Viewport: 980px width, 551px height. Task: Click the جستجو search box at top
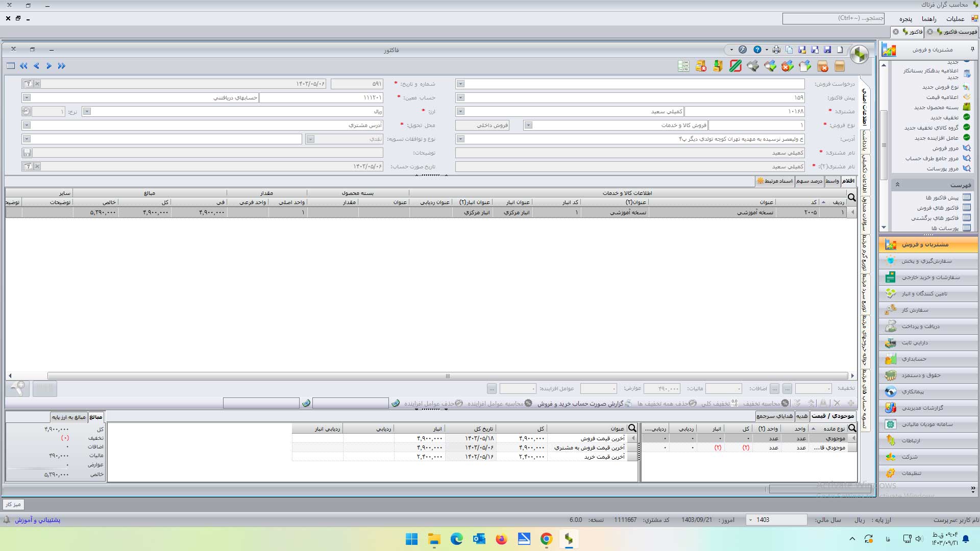click(833, 18)
